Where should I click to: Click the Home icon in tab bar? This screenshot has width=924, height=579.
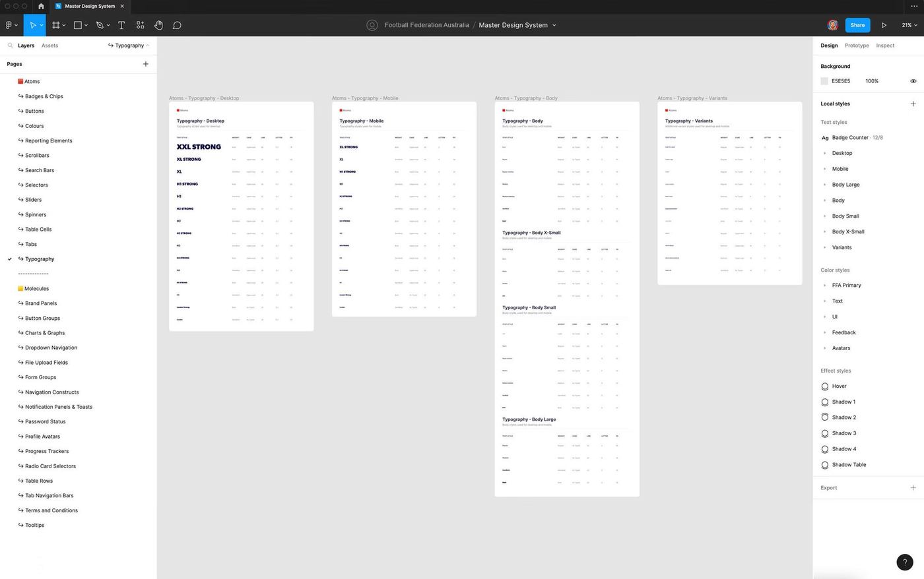click(x=41, y=6)
